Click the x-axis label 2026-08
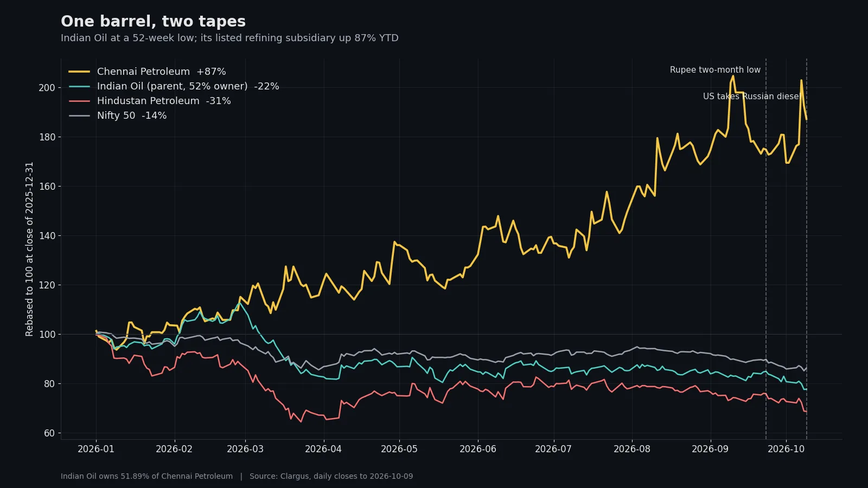Viewport: 868px width, 488px height. click(632, 449)
